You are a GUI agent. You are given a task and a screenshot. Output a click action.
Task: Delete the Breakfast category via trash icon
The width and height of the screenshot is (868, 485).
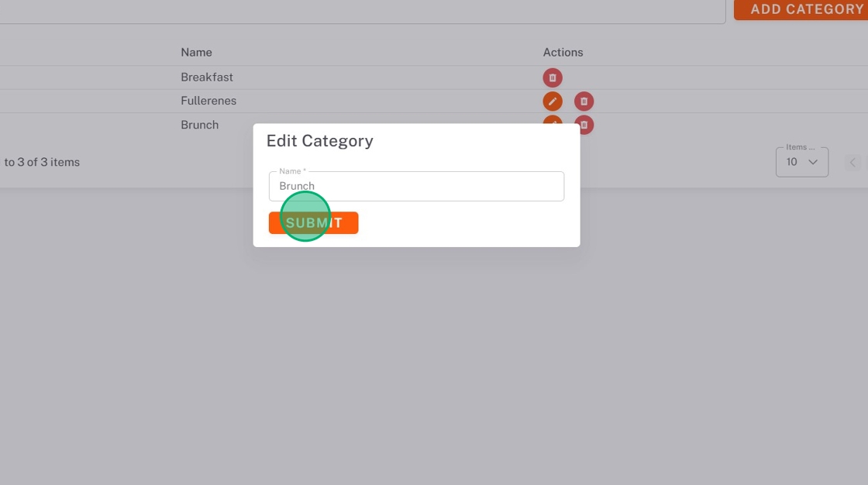pyautogui.click(x=553, y=77)
